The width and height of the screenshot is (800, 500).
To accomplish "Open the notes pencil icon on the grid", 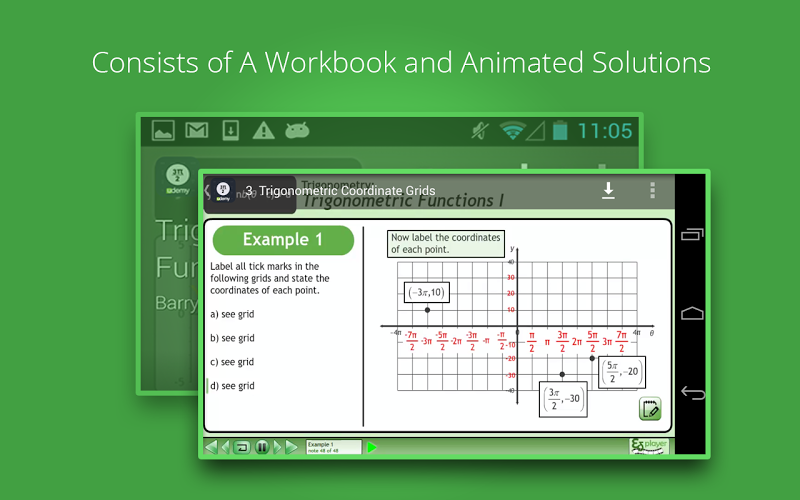I will [x=650, y=409].
